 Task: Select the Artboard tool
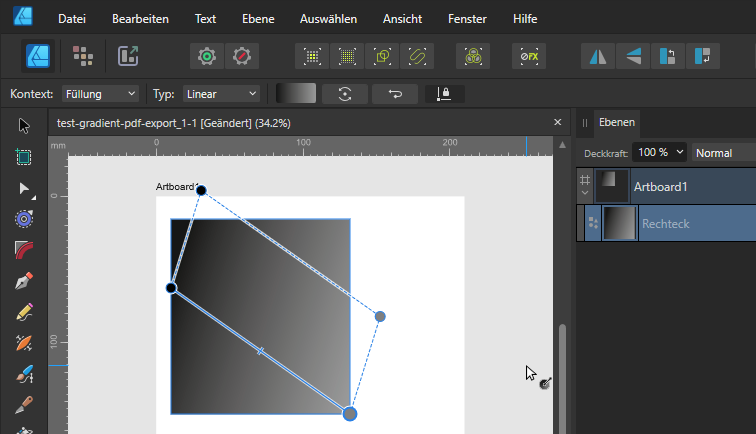pyautogui.click(x=24, y=157)
